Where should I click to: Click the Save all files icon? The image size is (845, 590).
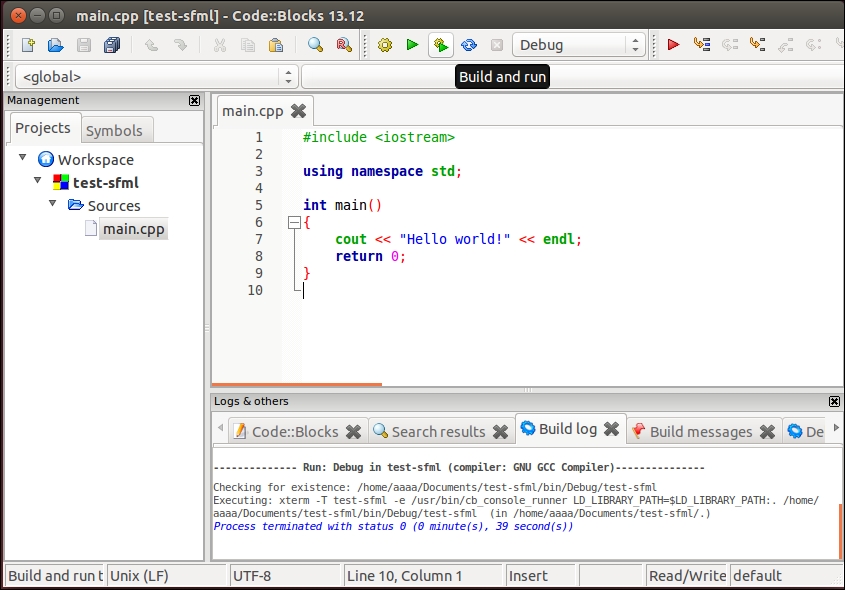112,45
